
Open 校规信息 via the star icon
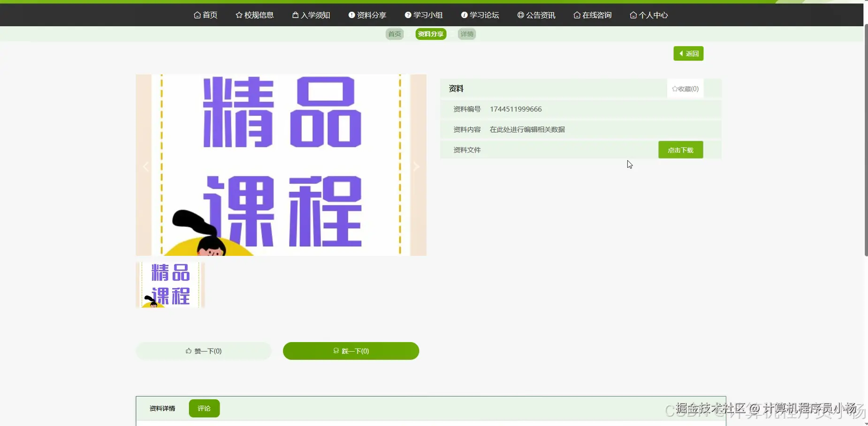click(254, 15)
